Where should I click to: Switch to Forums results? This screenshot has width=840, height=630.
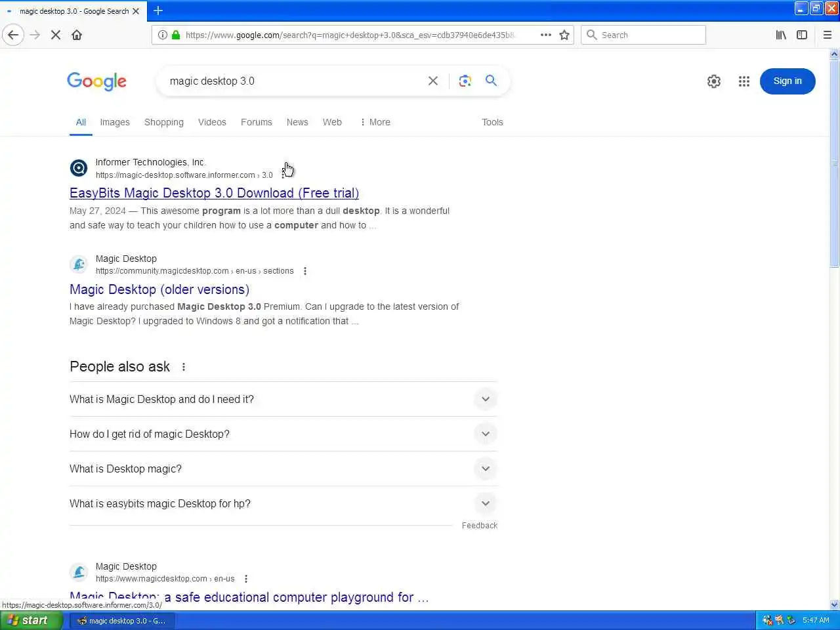[x=257, y=122]
